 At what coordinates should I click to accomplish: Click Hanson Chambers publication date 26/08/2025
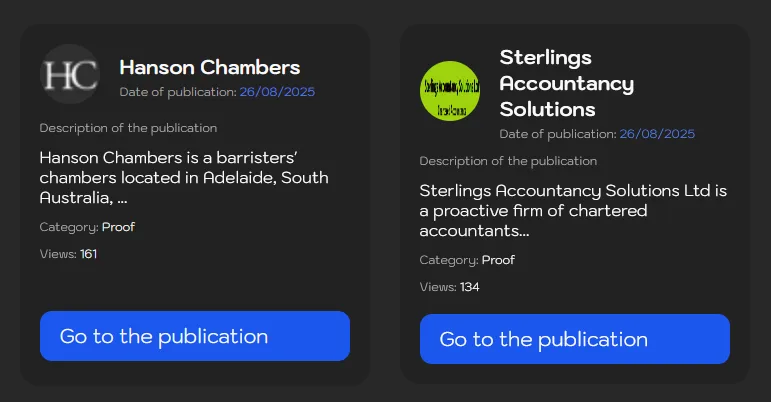[277, 92]
